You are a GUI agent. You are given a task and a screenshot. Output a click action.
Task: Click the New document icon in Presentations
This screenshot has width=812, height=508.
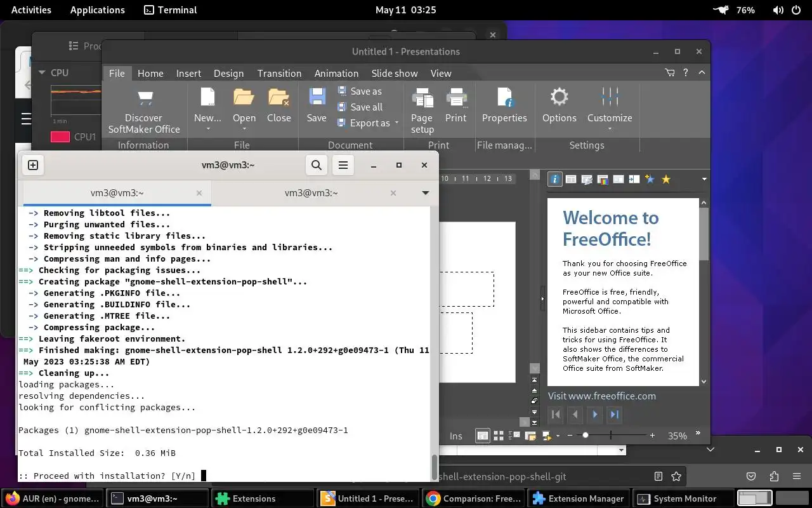pos(207,97)
